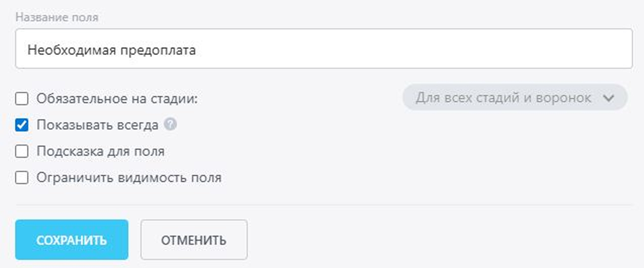
Task: Click the "Показывать всегда" label text
Action: click(x=97, y=125)
